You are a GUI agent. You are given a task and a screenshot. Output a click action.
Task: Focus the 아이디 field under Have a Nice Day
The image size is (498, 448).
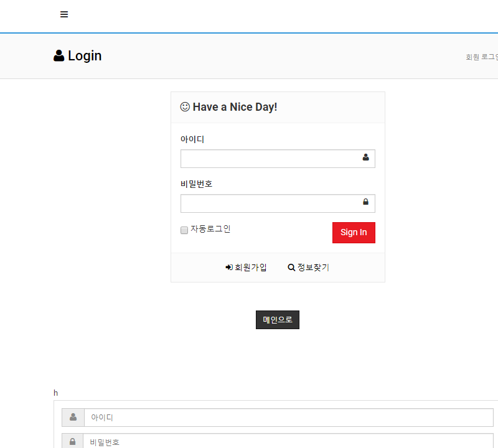271,159
